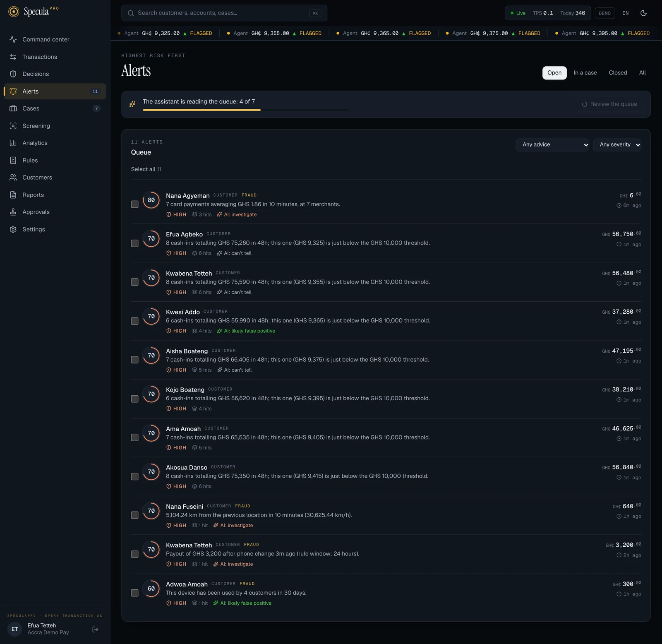Click the search customers input field
Viewport: 662px width, 644px height.
coord(224,13)
